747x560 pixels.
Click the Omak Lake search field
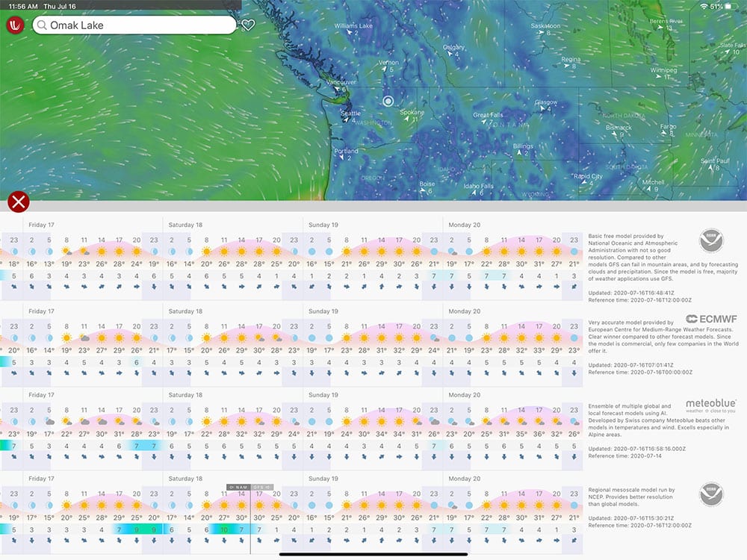tap(138, 25)
